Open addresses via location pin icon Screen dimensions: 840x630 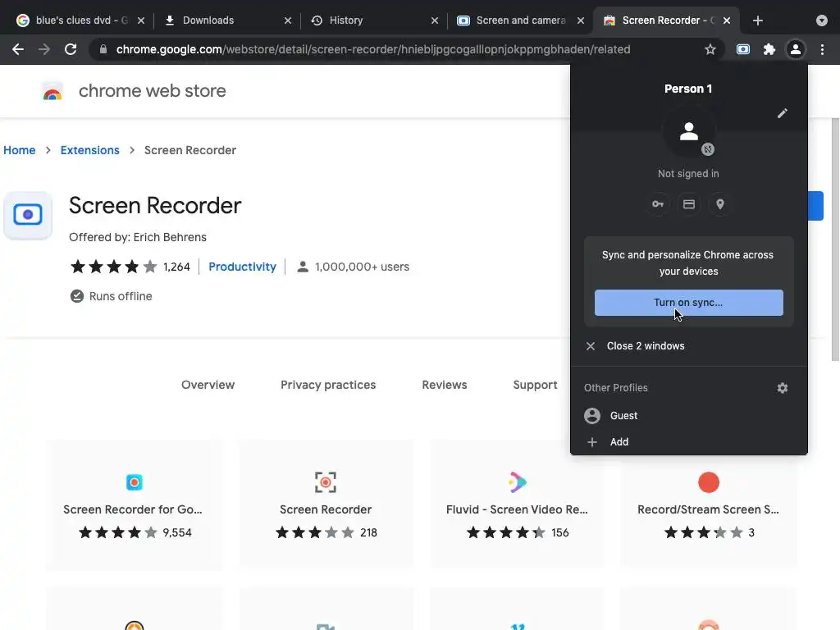720,204
